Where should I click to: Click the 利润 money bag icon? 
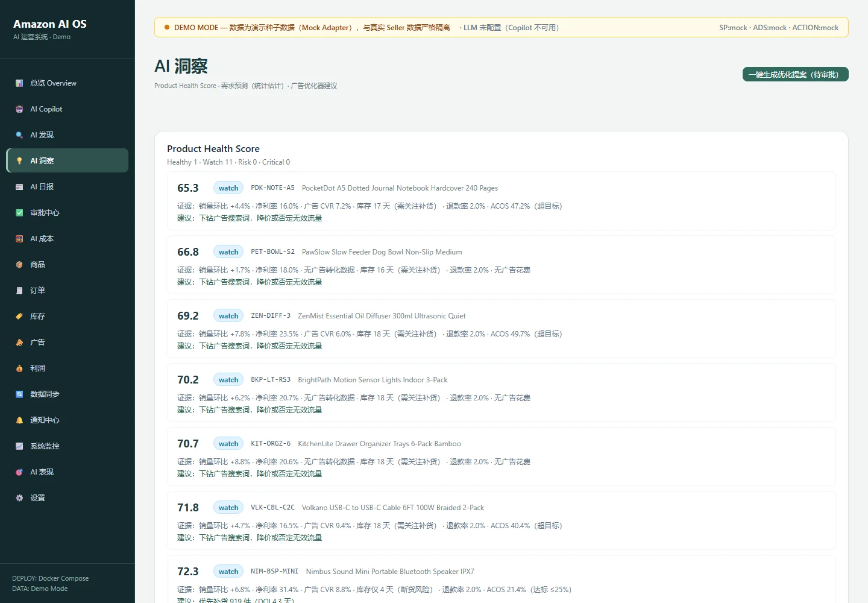19,368
